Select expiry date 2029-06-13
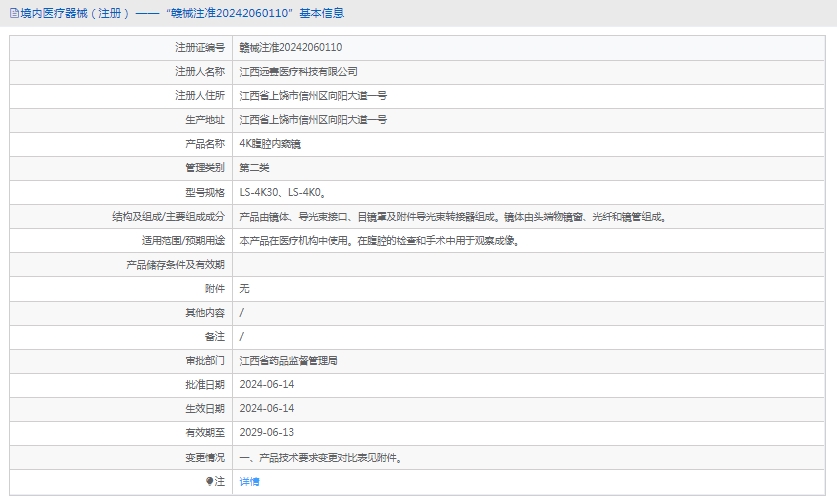 coord(267,432)
